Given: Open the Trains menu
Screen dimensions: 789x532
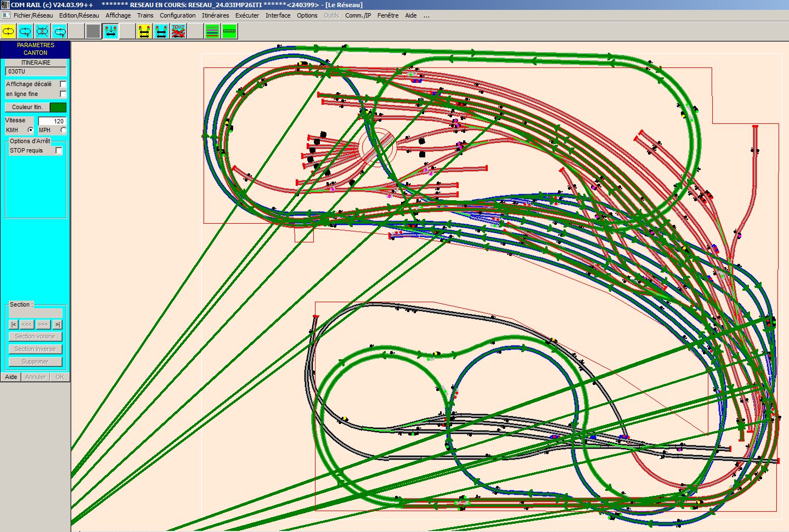Looking at the screenshot, I should pos(145,15).
